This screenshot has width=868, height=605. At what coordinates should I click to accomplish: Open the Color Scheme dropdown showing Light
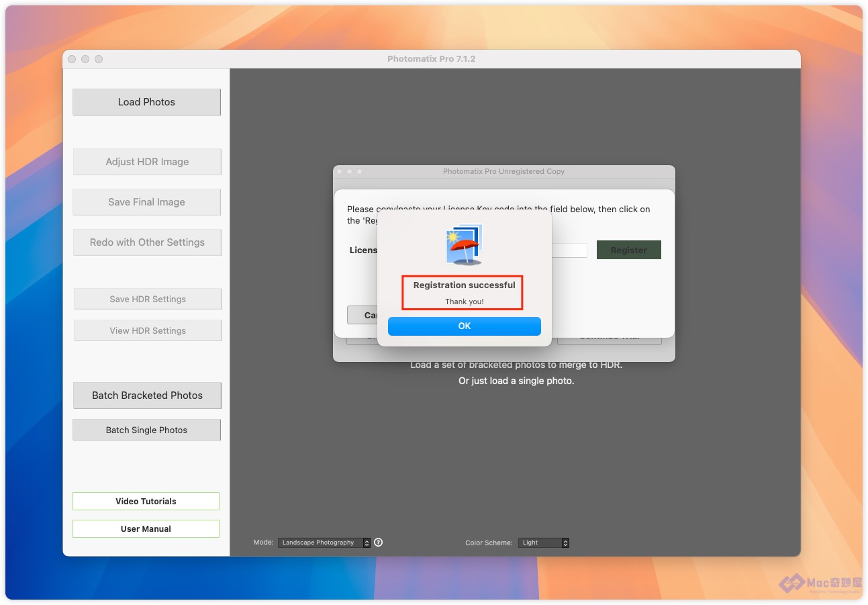[x=544, y=543]
